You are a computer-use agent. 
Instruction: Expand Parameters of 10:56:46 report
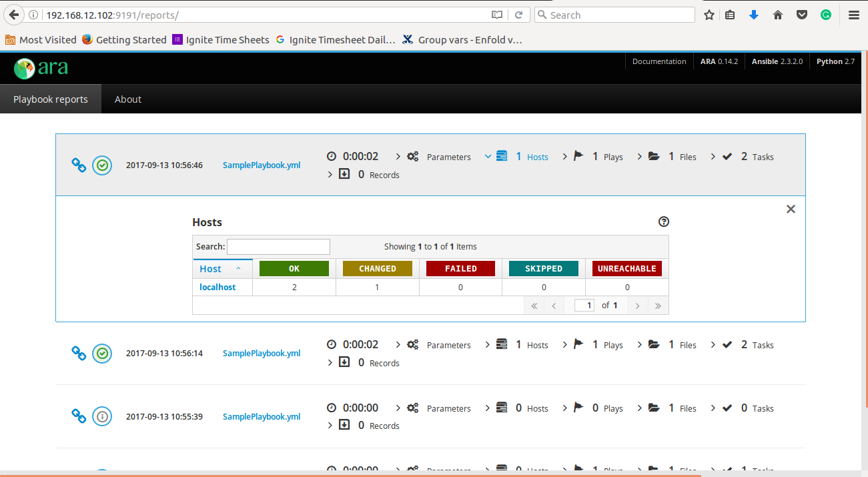(433, 157)
